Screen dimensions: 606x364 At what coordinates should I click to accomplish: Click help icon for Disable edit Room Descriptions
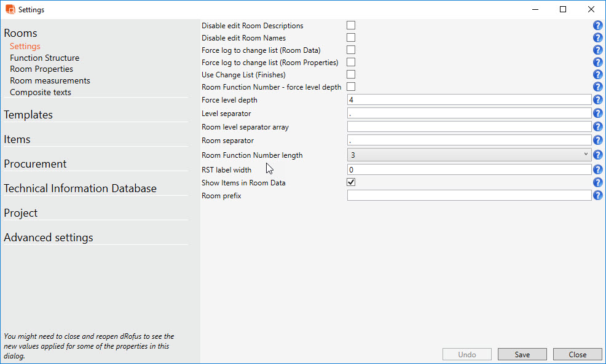click(597, 26)
